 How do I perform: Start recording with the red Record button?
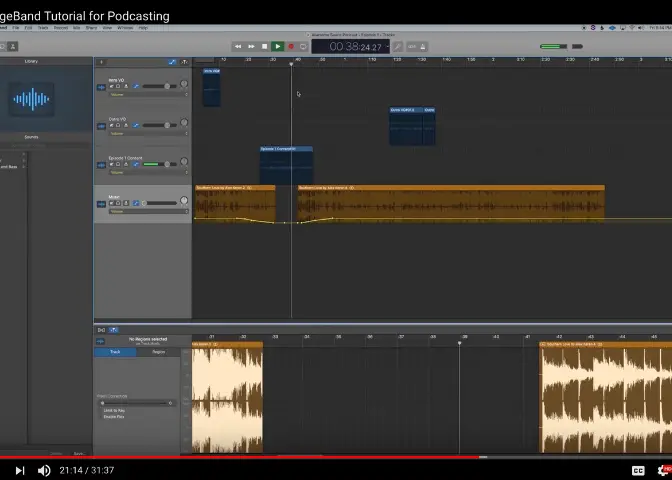pos(291,46)
